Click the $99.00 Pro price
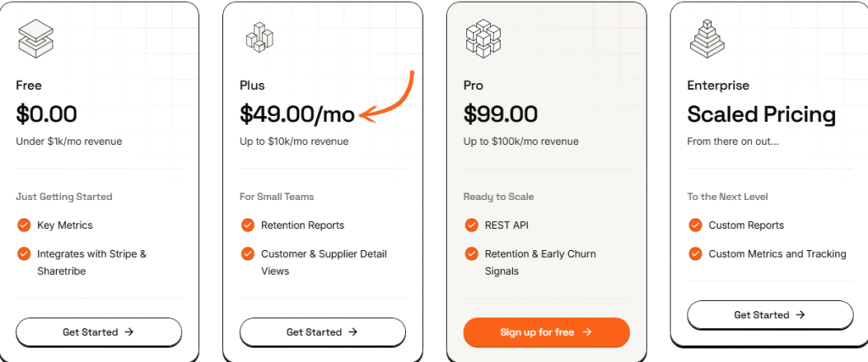The width and height of the screenshot is (868, 362). [x=500, y=114]
